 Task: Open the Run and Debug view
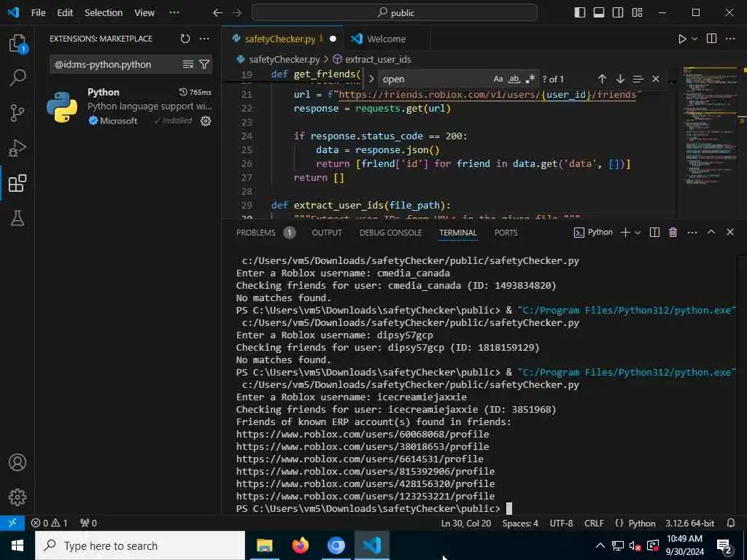tap(18, 148)
